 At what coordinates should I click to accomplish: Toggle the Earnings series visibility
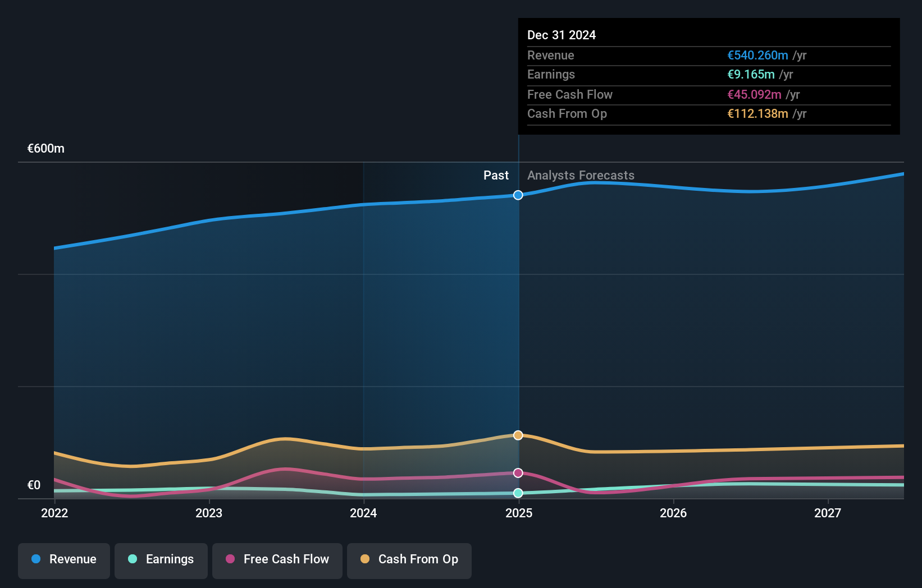(x=161, y=559)
